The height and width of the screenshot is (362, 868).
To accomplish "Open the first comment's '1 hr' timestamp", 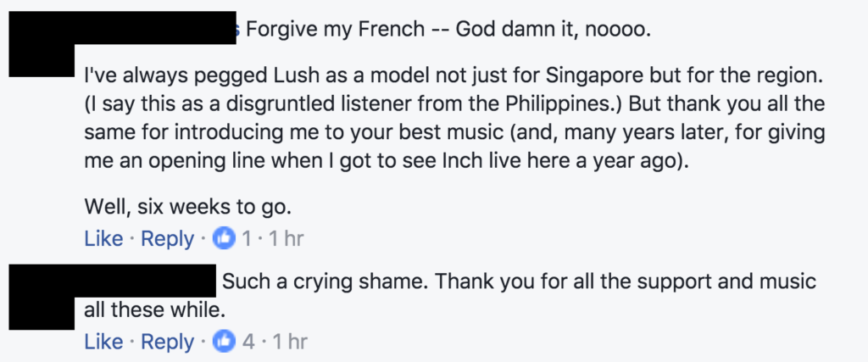I will (285, 239).
